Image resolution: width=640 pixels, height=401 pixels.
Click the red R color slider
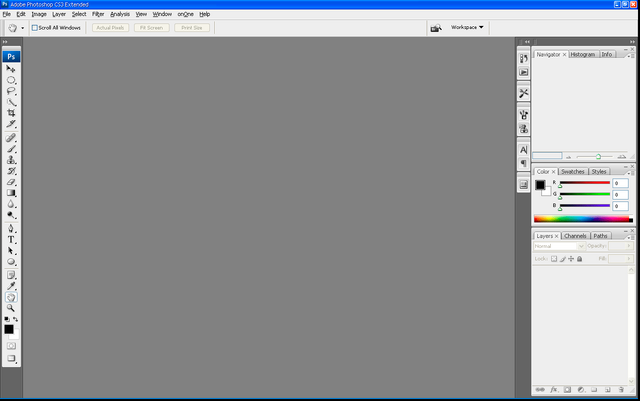(584, 183)
